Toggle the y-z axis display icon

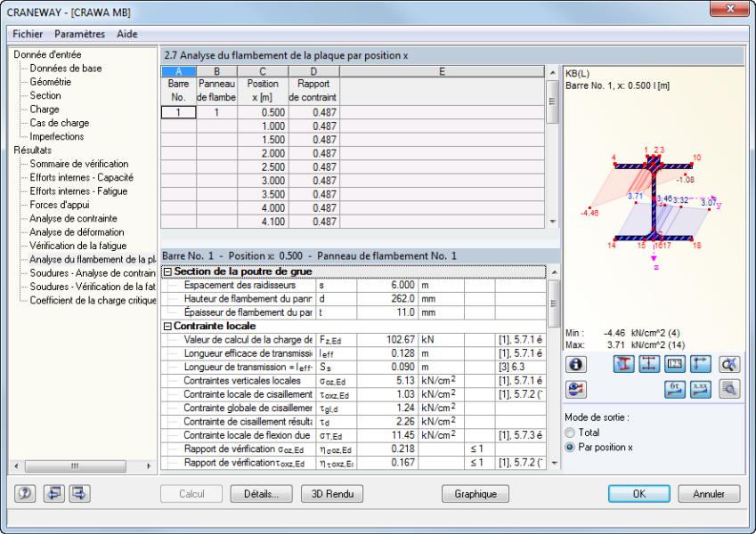click(x=700, y=364)
